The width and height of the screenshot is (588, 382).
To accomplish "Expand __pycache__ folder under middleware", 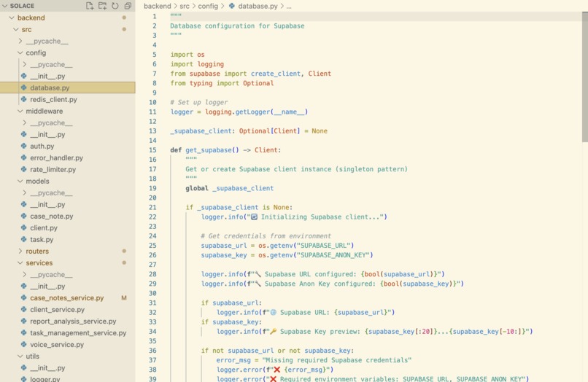I will pyautogui.click(x=24, y=122).
